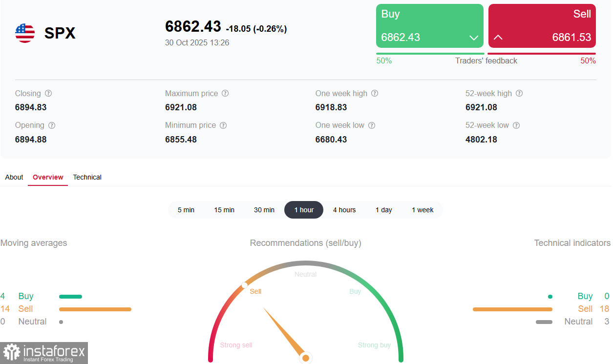Viewport: 613px width, 364px height.
Task: Expand the Sell button up chevron
Action: pyautogui.click(x=498, y=38)
